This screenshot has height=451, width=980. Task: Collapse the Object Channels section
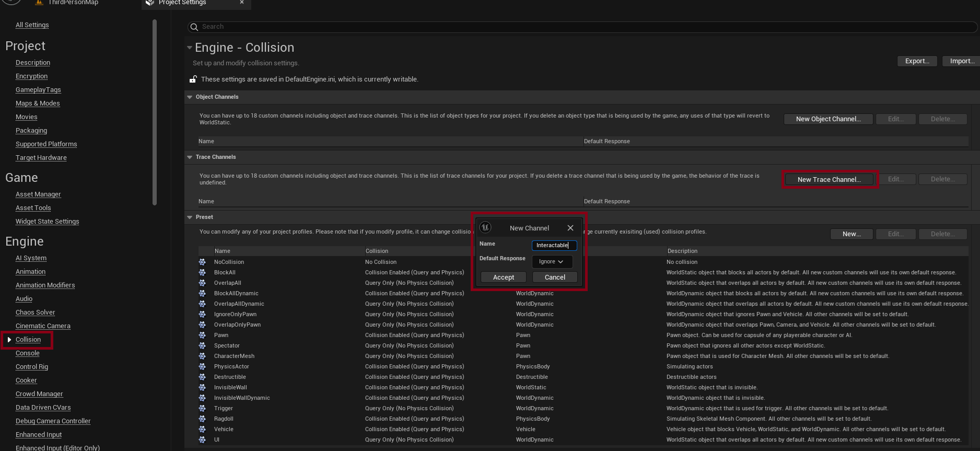coord(190,97)
